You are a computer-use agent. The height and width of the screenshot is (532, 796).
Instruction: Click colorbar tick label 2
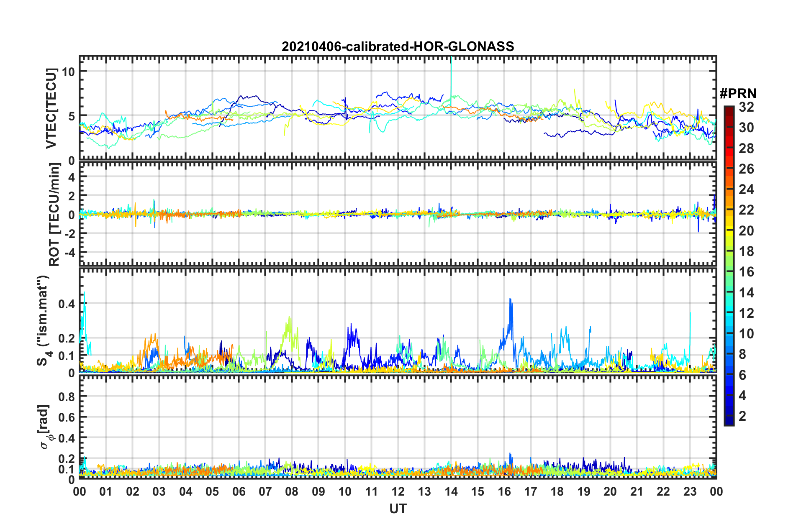pos(742,416)
